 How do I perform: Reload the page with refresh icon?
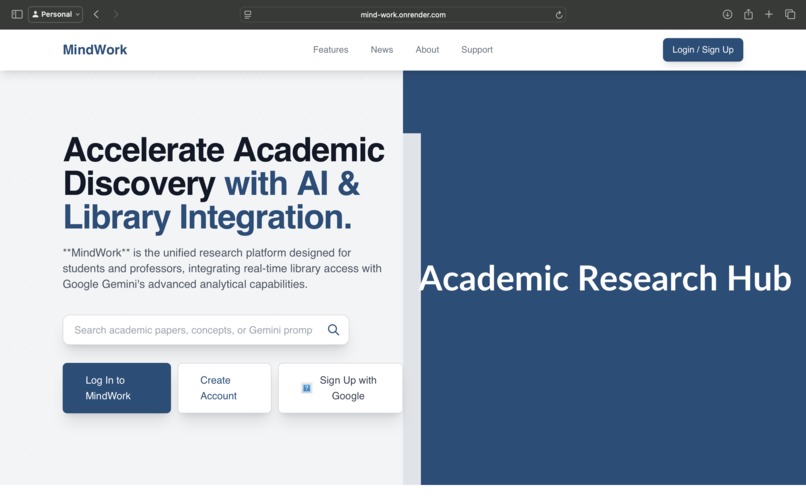pyautogui.click(x=559, y=15)
